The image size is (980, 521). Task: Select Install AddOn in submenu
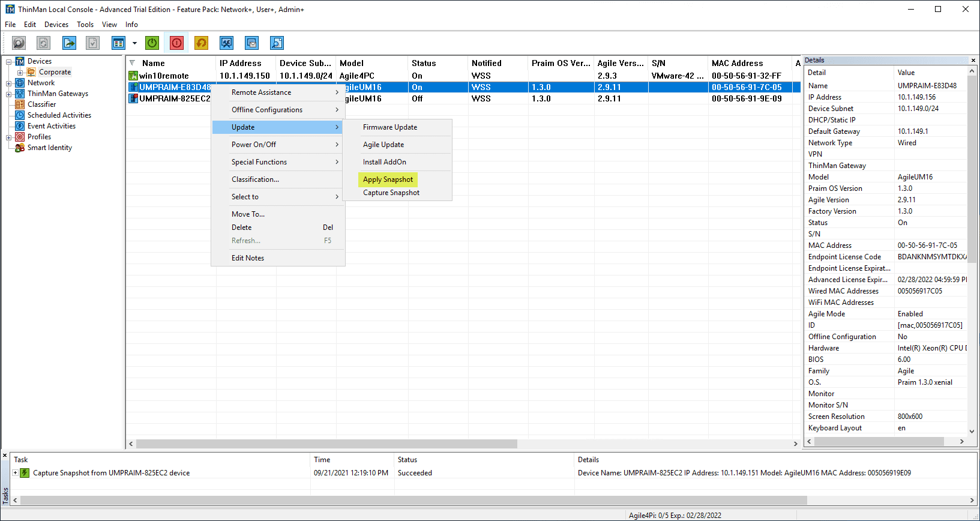(x=397, y=162)
